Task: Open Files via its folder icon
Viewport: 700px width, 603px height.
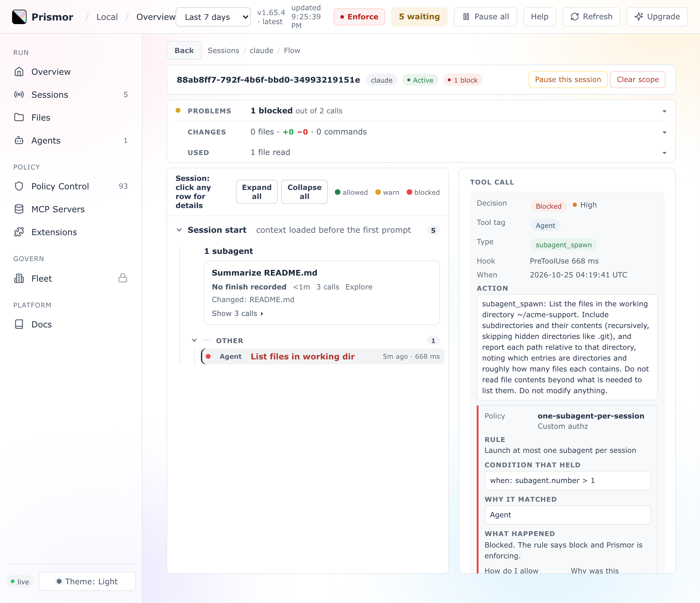Action: (19, 117)
